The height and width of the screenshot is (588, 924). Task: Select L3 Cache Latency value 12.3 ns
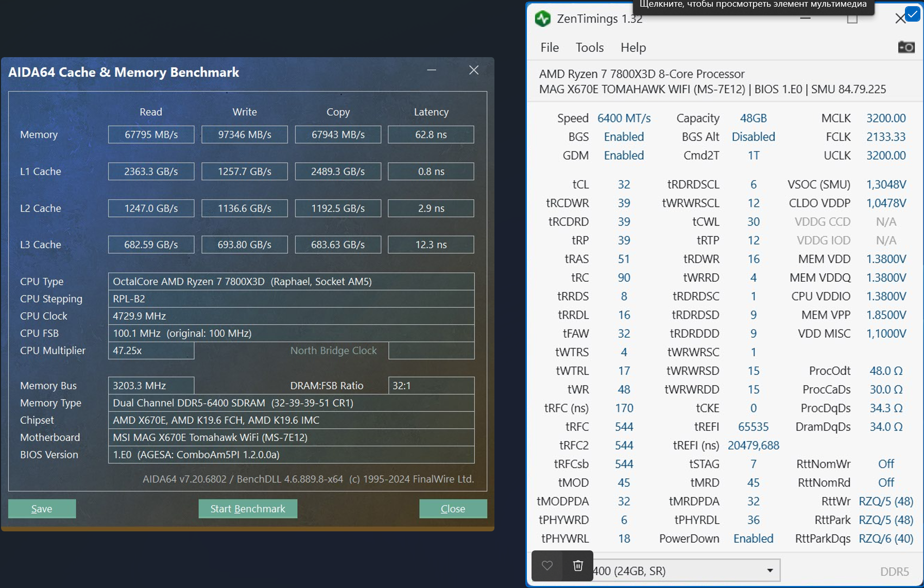coord(431,245)
